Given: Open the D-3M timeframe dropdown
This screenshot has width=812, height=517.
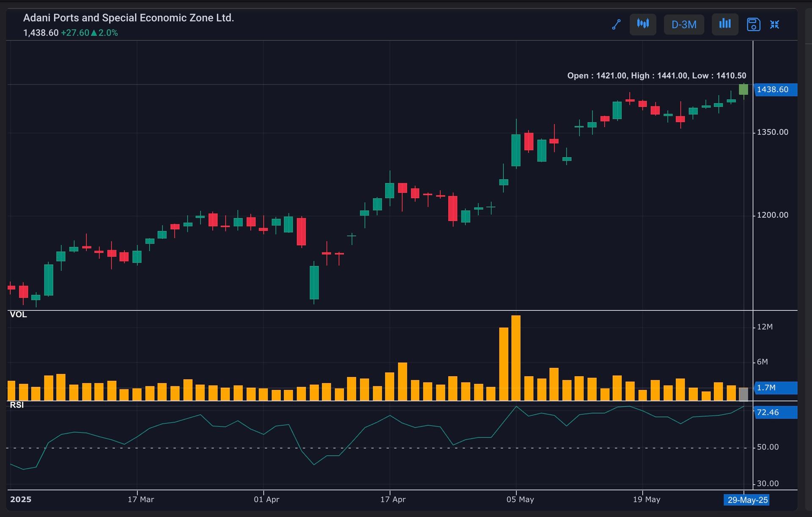Looking at the screenshot, I should click(684, 25).
